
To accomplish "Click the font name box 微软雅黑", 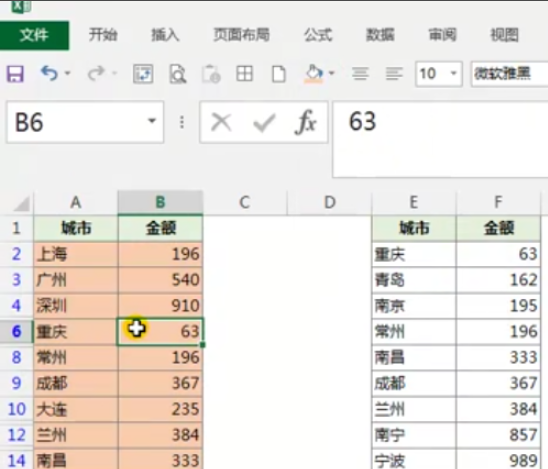I will 510,74.
